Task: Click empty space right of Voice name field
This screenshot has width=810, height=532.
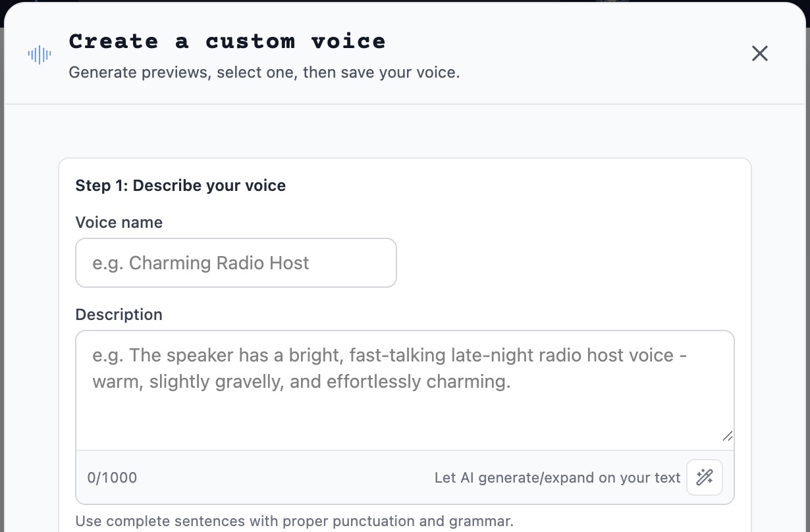Action: pos(566,263)
